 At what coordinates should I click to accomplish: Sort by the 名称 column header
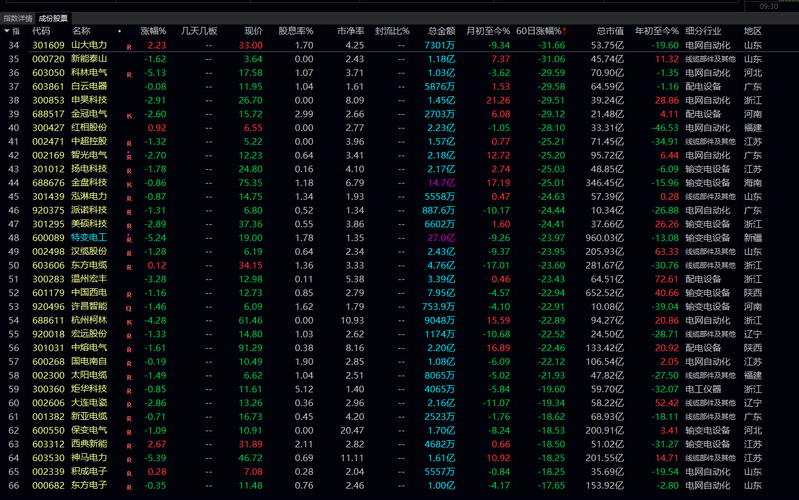click(81, 31)
